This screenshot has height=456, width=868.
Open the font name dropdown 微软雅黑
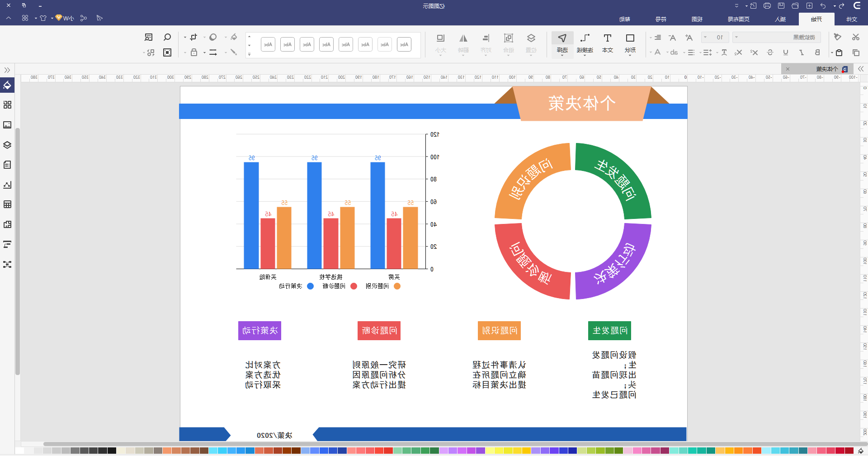[x=776, y=37]
